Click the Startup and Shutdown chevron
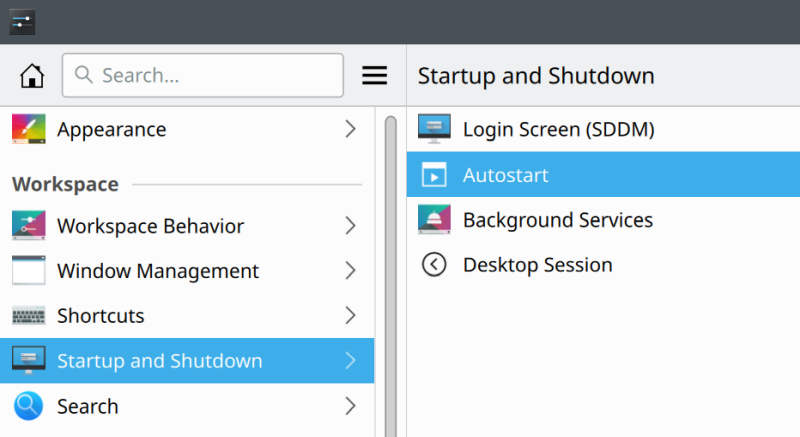The width and height of the screenshot is (800, 437). tap(350, 361)
